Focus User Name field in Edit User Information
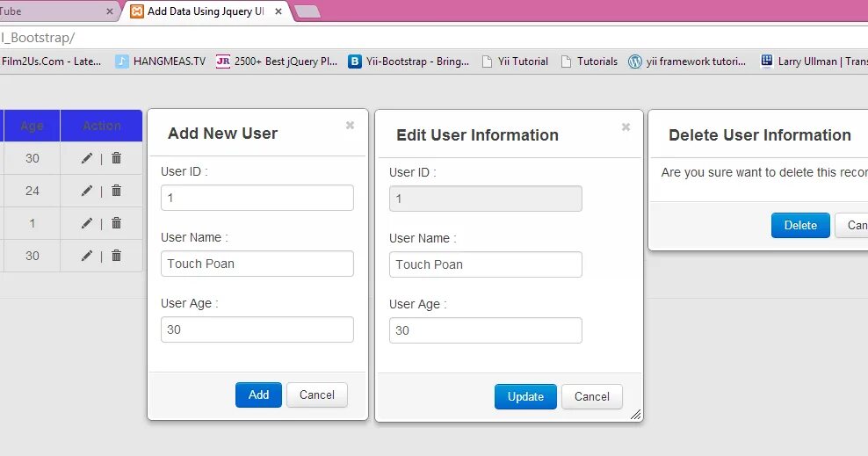The image size is (868, 456). pyautogui.click(x=486, y=264)
